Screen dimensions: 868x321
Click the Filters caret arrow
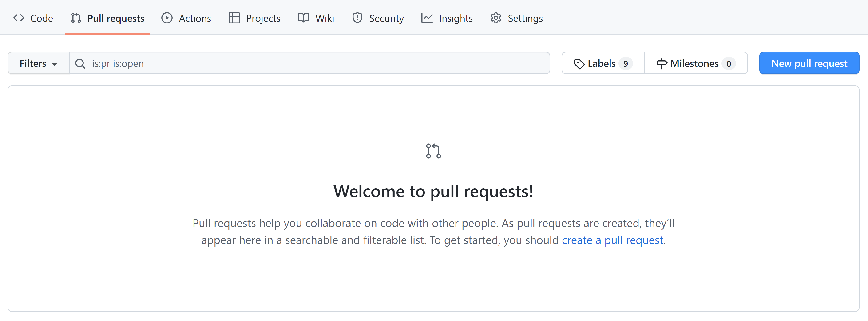(x=55, y=64)
